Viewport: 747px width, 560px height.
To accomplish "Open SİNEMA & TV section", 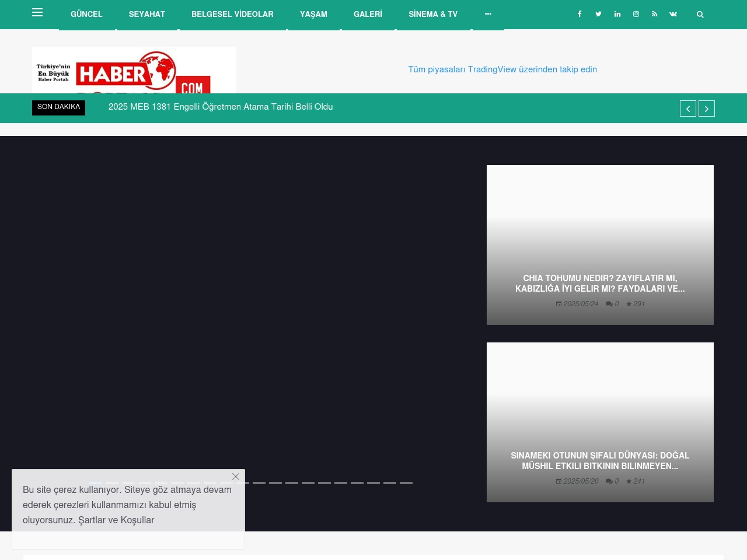I will pos(433,14).
